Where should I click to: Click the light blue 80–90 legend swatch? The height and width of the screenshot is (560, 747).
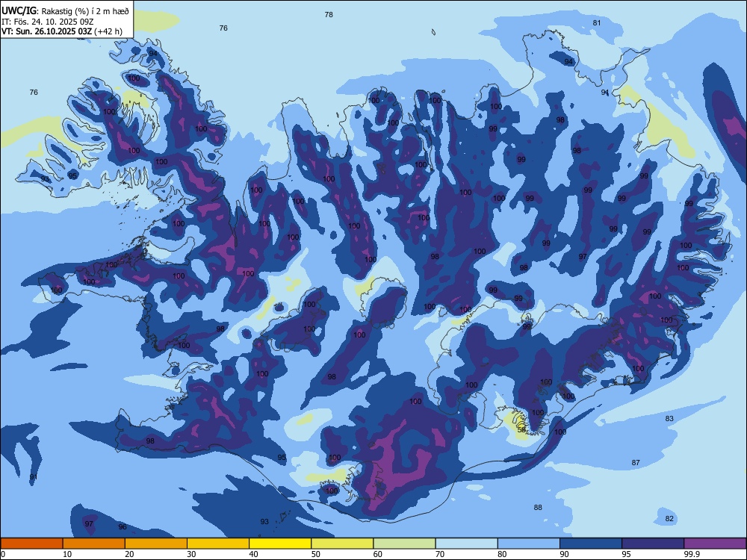529,544
